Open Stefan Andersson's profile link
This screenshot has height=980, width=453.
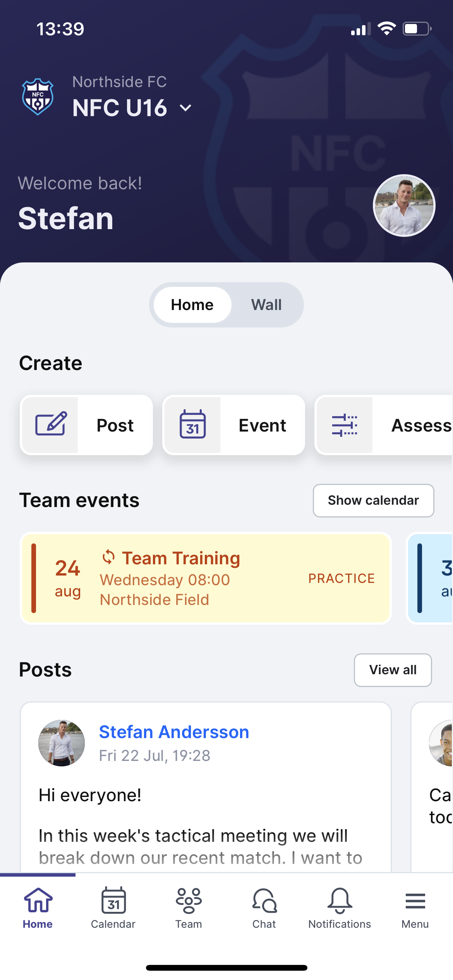174,732
